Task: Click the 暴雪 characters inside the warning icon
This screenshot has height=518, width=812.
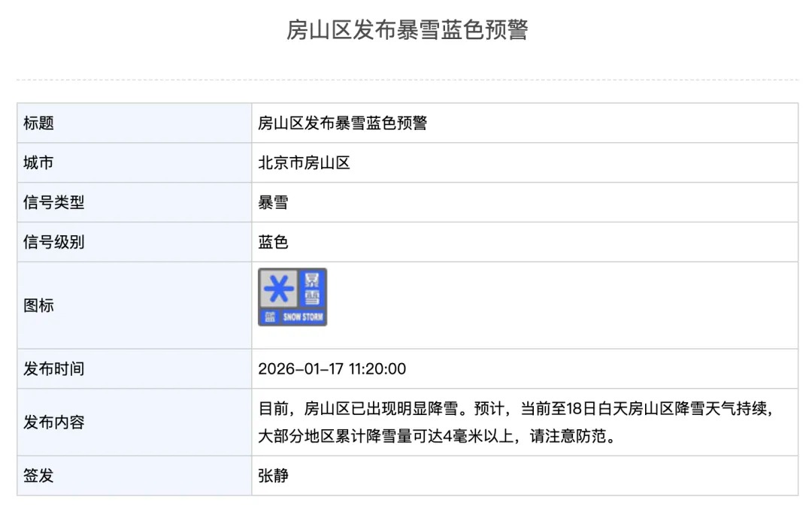Action: click(312, 287)
